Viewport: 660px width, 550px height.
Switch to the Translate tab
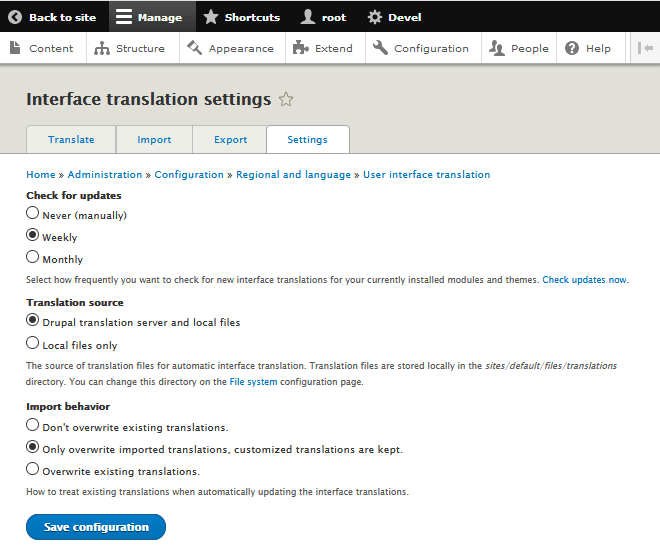pyautogui.click(x=71, y=140)
